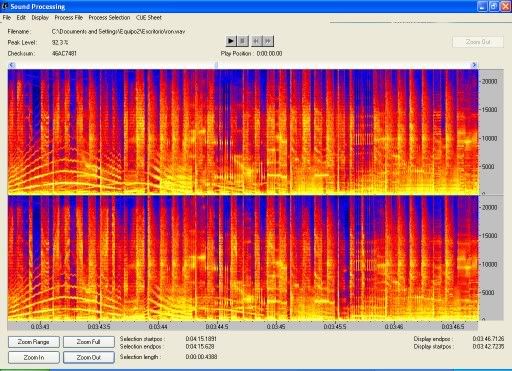The width and height of the screenshot is (512, 371).
Task: Click the Zoom Full button
Action: point(89,342)
